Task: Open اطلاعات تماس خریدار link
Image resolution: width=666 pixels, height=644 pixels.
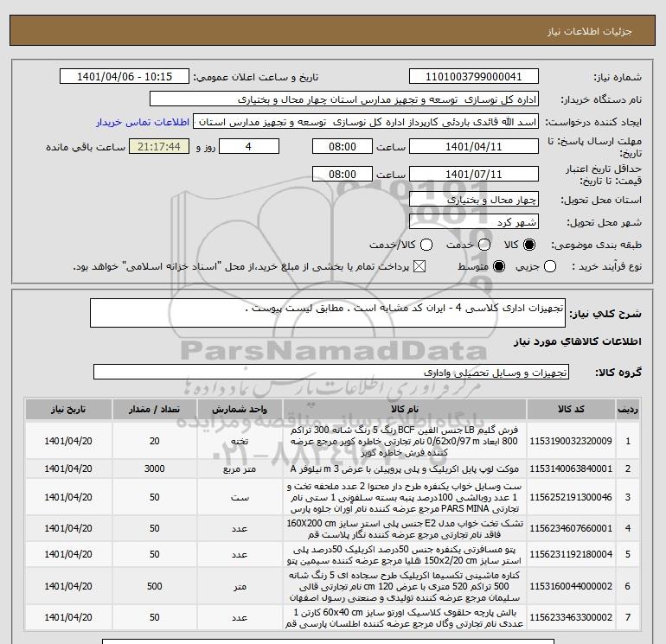Action: click(143, 122)
